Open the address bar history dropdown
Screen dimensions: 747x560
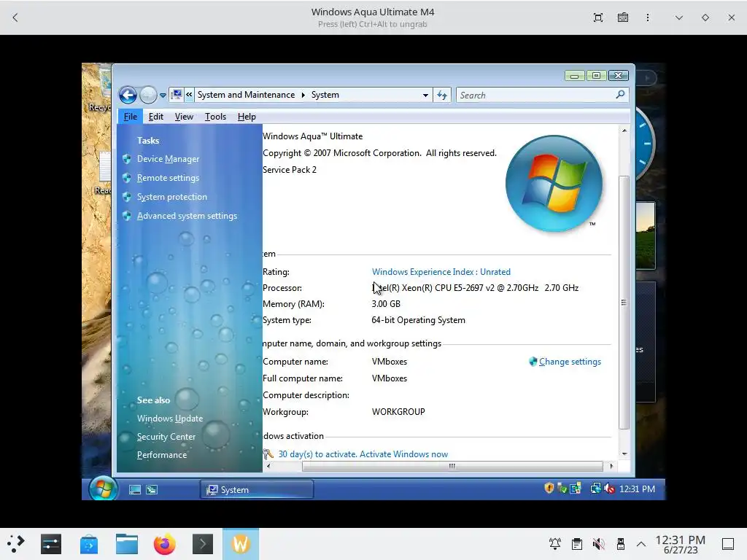(x=425, y=96)
